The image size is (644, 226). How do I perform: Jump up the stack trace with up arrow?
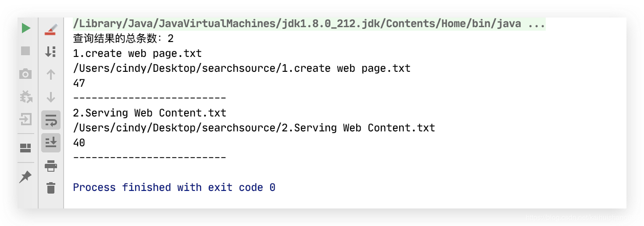[x=51, y=74]
